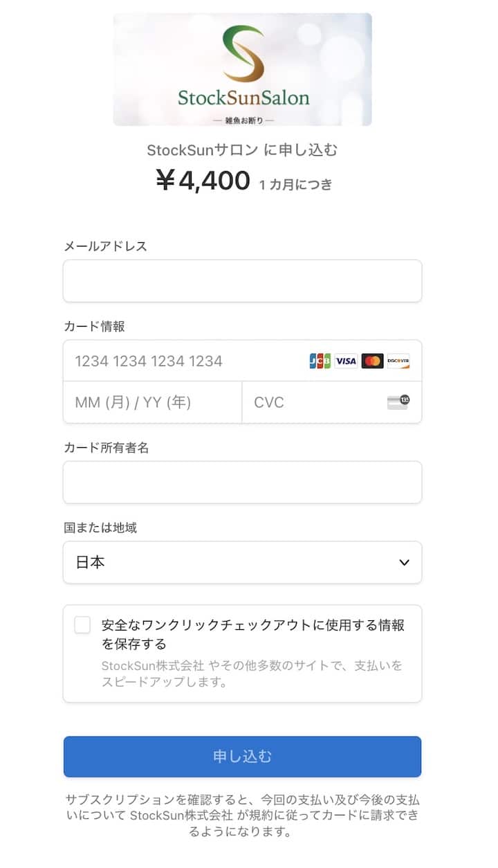The image size is (498, 868).
Task: Click the card number field
Action: (187, 361)
